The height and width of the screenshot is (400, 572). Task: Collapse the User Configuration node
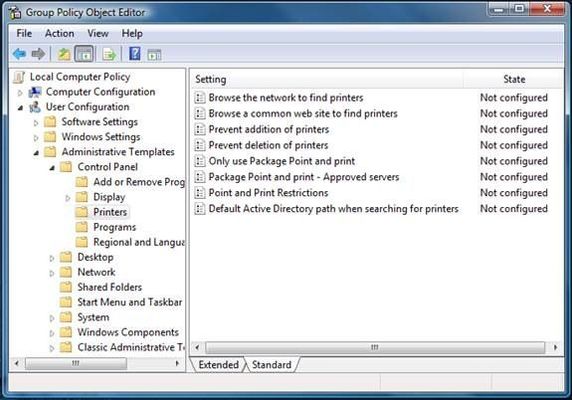[x=20, y=108]
